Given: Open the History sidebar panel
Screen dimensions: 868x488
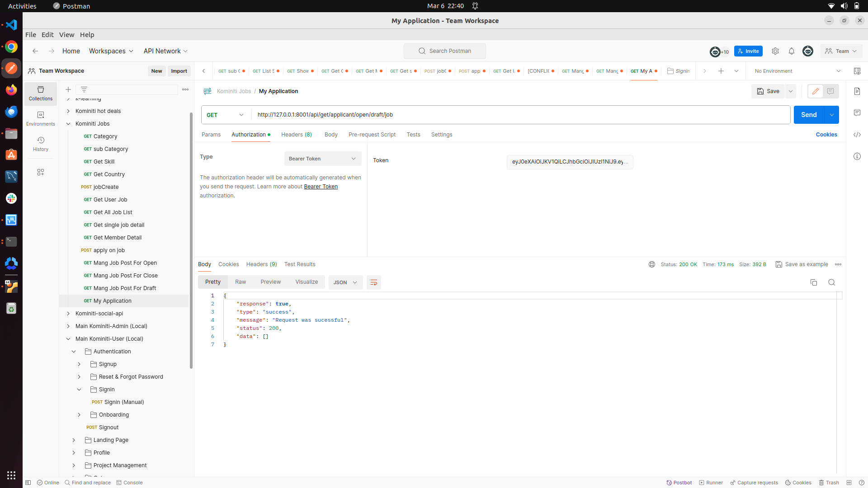Looking at the screenshot, I should point(40,144).
